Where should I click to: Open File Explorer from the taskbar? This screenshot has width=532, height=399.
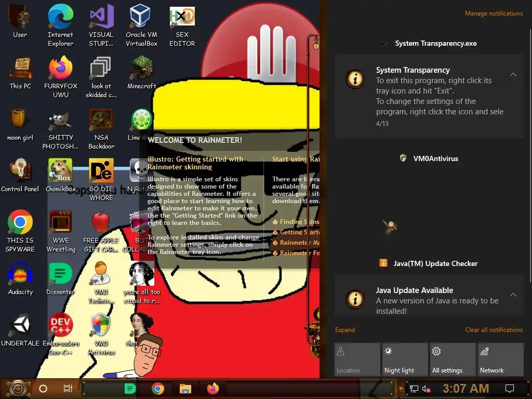(x=185, y=389)
